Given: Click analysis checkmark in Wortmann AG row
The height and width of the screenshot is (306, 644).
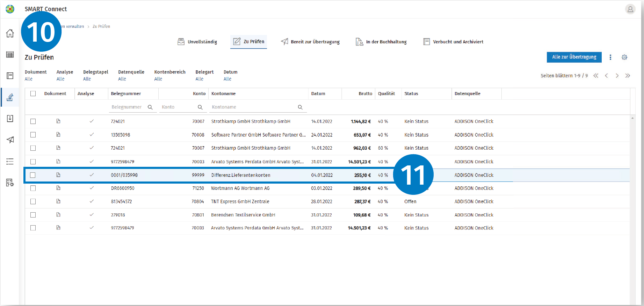Looking at the screenshot, I should tap(92, 188).
